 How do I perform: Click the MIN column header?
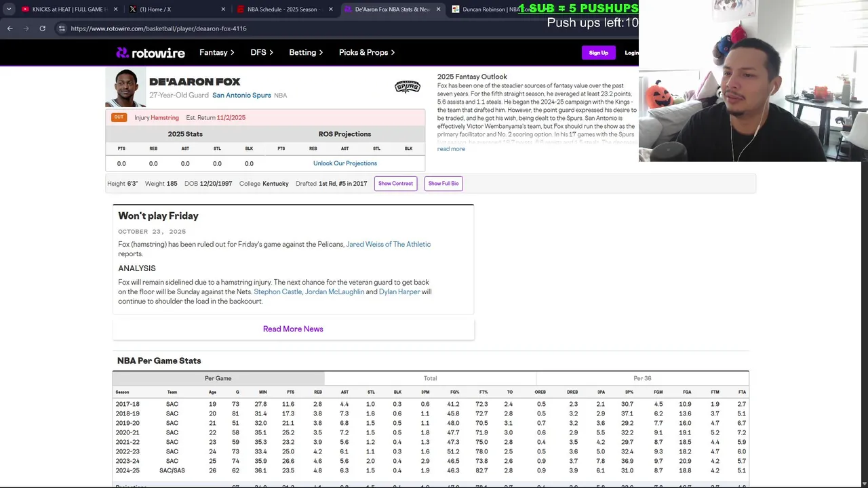(262, 392)
